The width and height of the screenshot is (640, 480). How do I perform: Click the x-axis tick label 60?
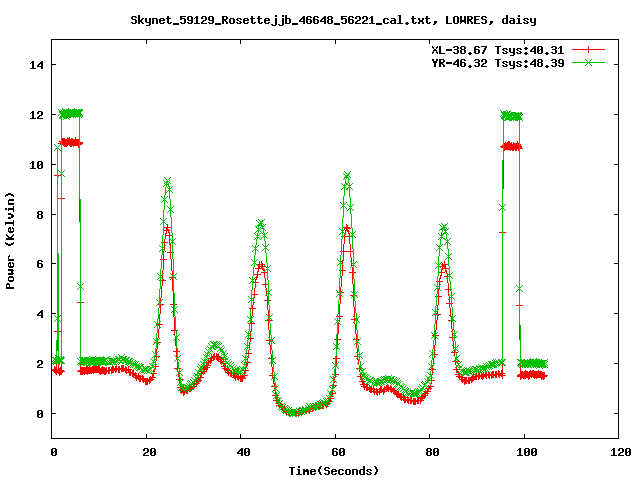coord(338,452)
